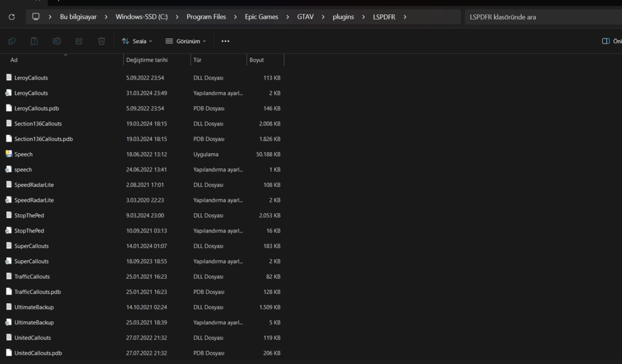Click the copy icon in toolbar
Viewport: 622px width, 364px height.
coord(12,41)
